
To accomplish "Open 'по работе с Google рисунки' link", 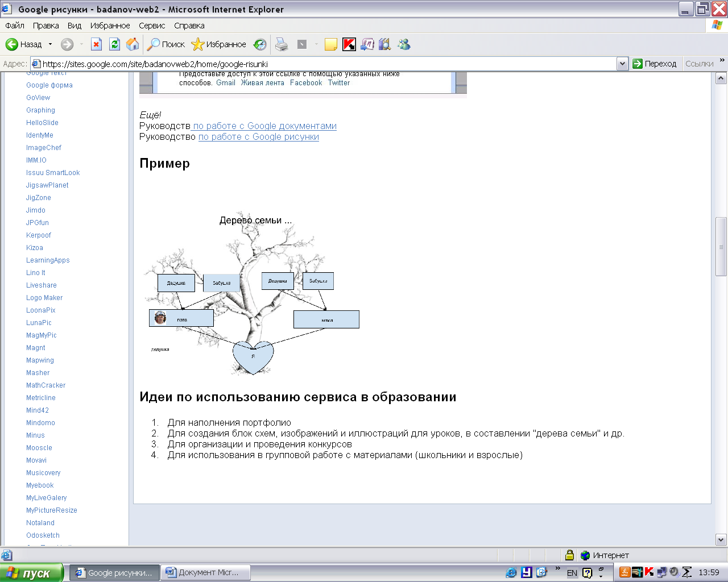I will [x=259, y=137].
